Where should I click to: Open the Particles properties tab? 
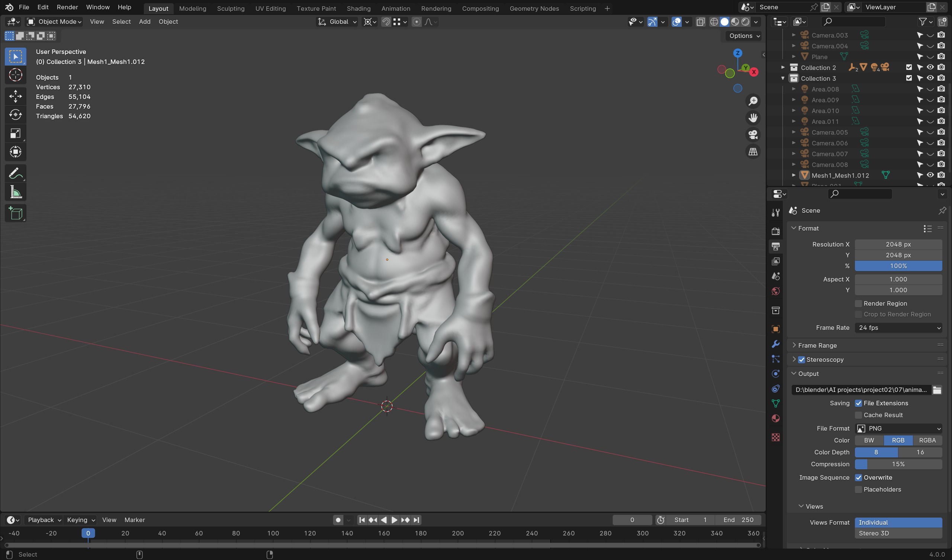pyautogui.click(x=776, y=359)
